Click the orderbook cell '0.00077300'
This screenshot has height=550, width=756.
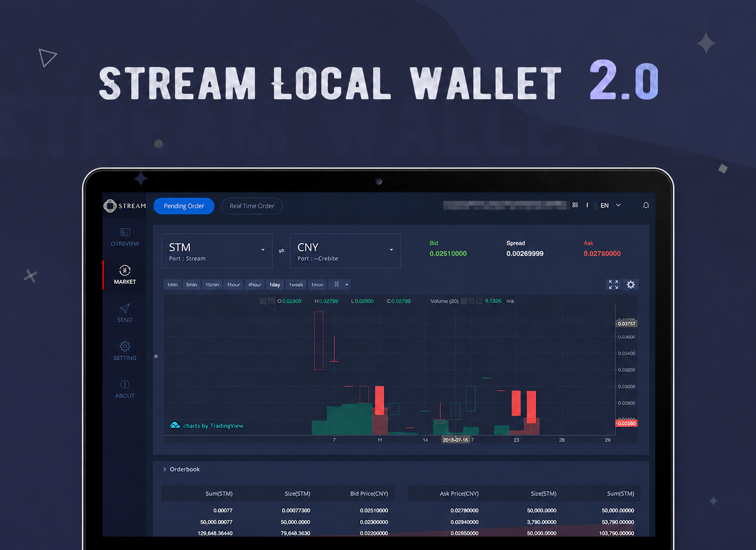tap(296, 510)
